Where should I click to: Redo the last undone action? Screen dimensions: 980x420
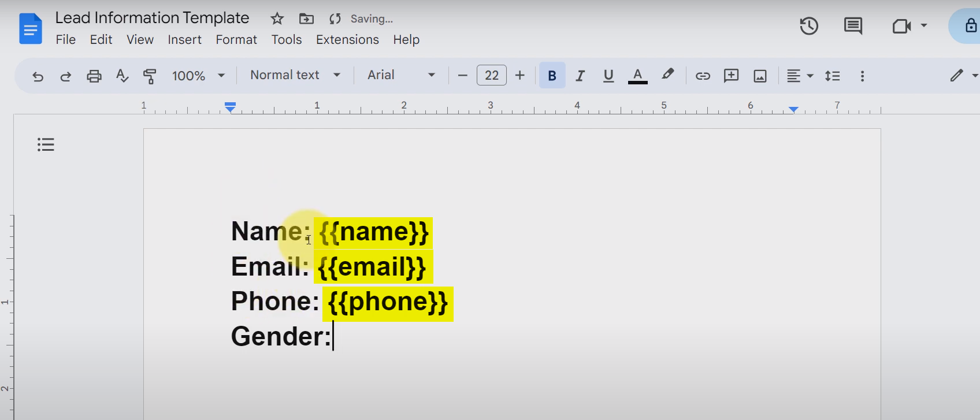(65, 76)
